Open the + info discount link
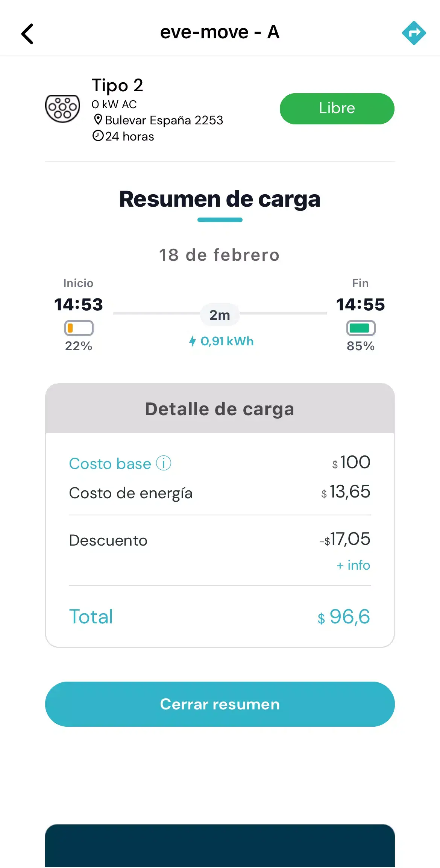The image size is (440, 868). click(353, 565)
